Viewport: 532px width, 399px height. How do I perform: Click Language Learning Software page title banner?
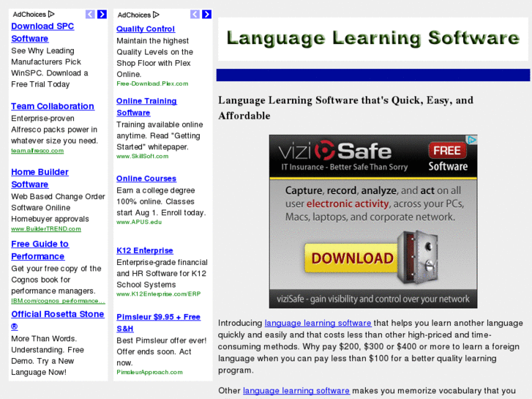click(373, 38)
